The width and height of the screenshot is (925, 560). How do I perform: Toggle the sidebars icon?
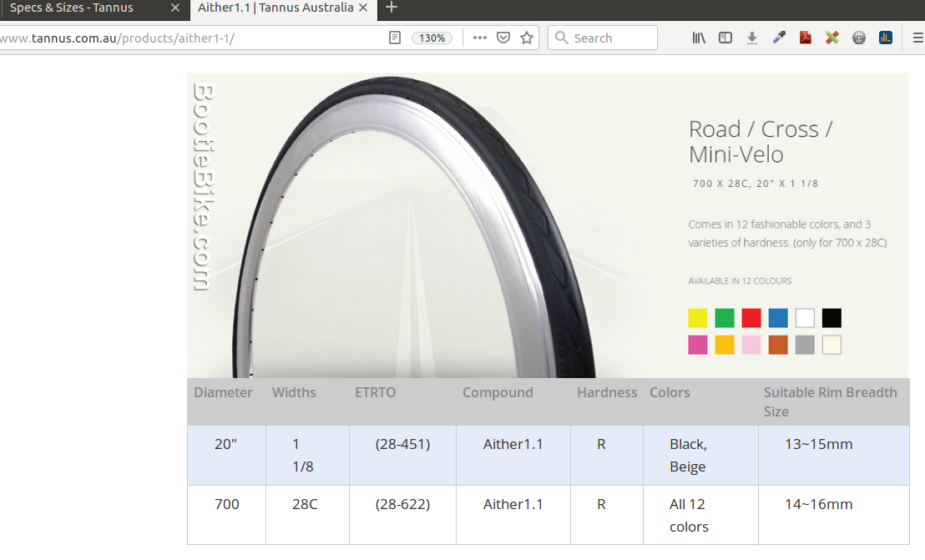pyautogui.click(x=725, y=38)
